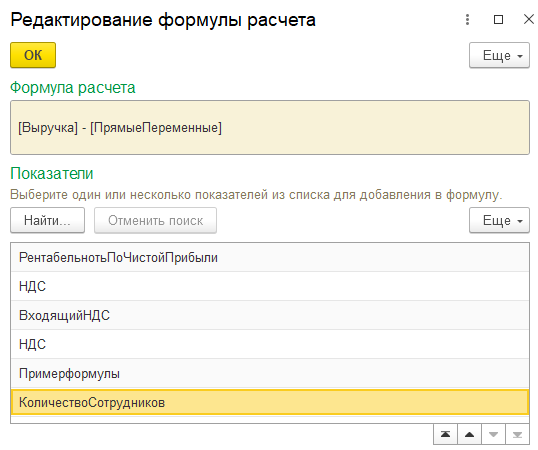Maximize the formula editing window
The width and height of the screenshot is (538, 450).
(498, 20)
